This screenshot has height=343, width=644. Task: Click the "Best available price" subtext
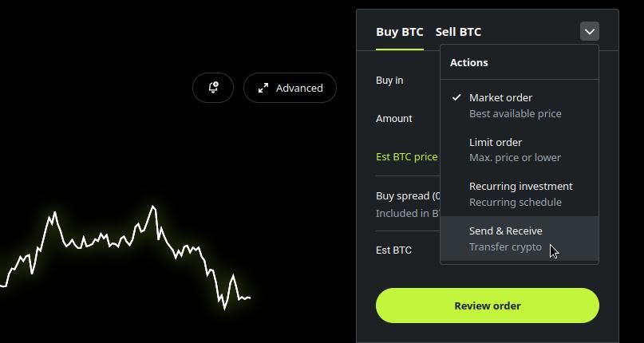pyautogui.click(x=515, y=114)
